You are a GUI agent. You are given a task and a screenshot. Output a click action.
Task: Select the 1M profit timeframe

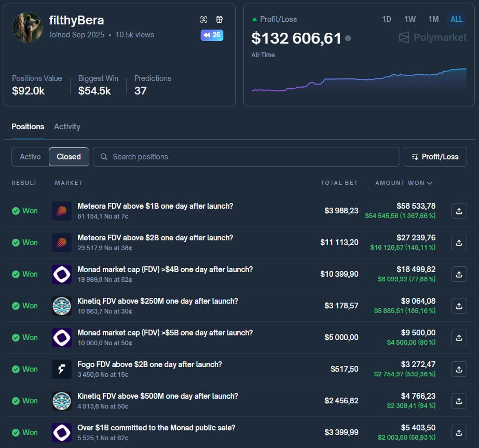(433, 19)
